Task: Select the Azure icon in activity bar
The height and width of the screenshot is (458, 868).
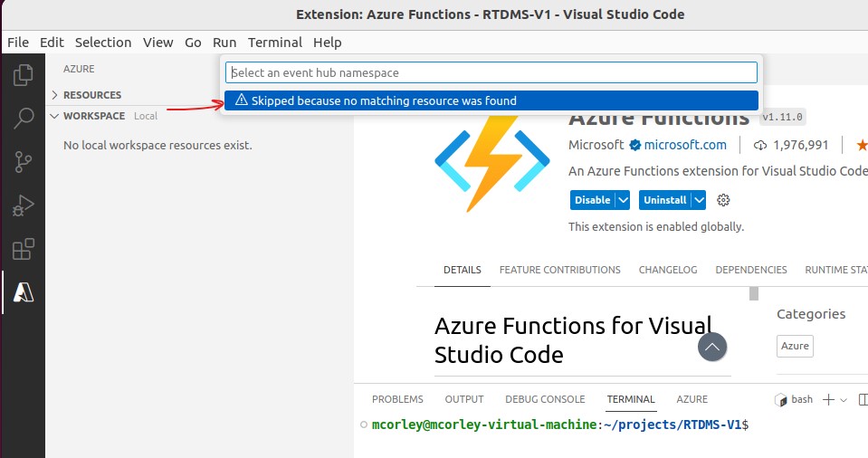Action: [23, 291]
